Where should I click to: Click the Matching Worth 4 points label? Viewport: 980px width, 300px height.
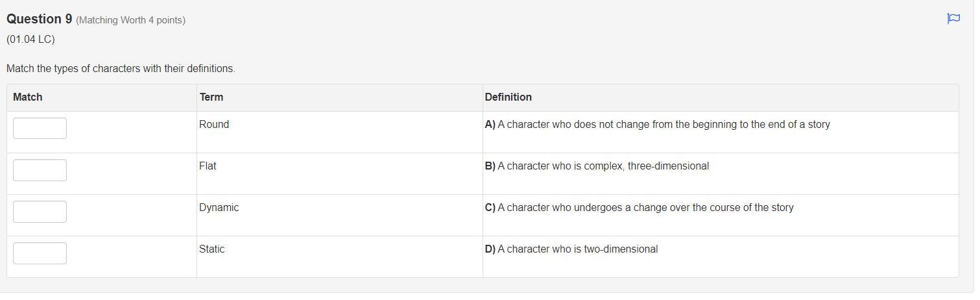tap(130, 20)
